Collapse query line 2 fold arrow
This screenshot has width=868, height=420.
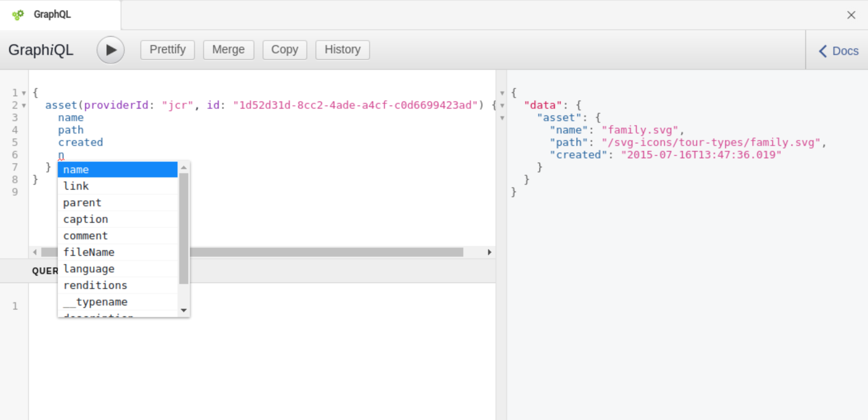tap(24, 106)
